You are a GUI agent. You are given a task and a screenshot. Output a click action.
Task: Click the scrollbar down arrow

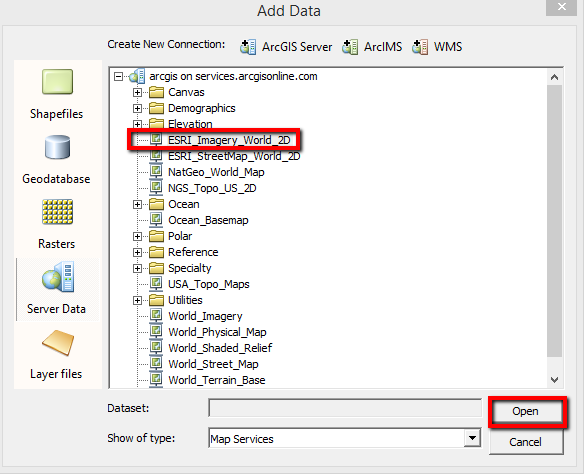(x=555, y=380)
